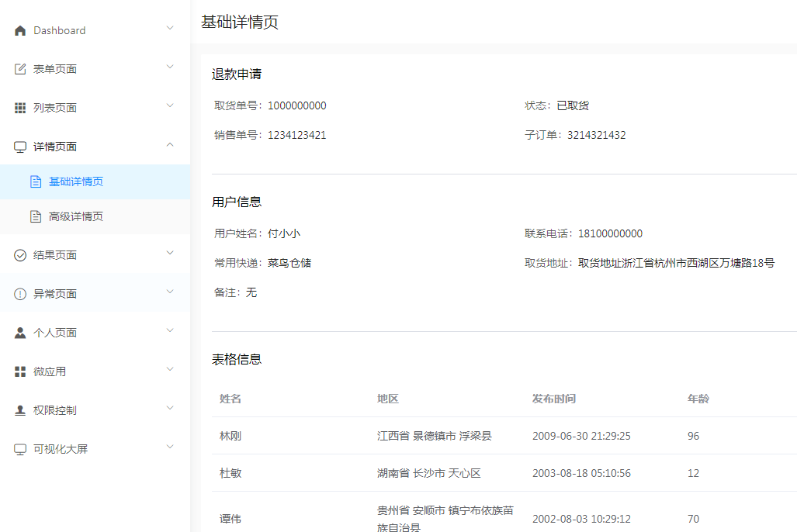The image size is (797, 532).
Task: Open the 表单页面 menu item
Action: (95, 69)
